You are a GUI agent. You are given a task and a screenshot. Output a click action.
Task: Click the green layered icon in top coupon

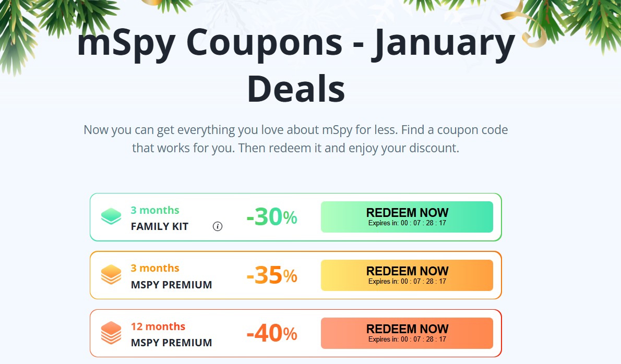pos(111,216)
